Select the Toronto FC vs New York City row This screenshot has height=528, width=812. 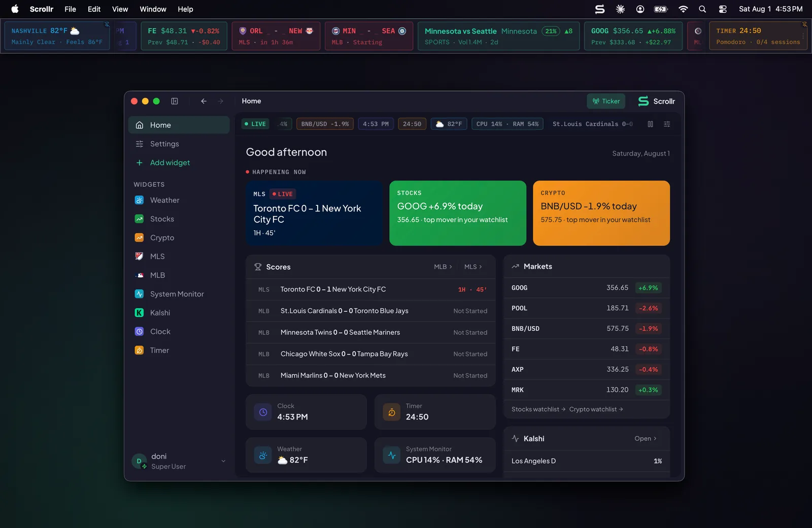(x=370, y=290)
